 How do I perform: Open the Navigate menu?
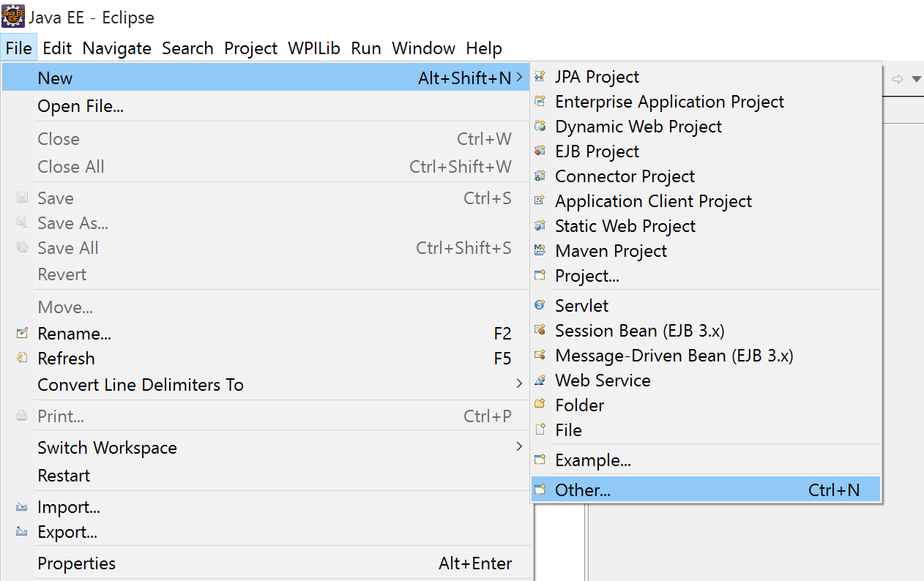pyautogui.click(x=117, y=48)
